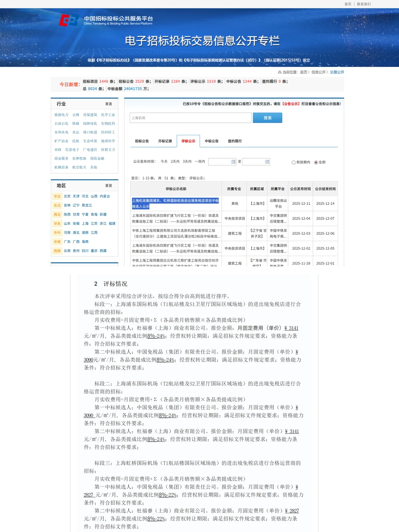
Task: Select the 全部 radio button
Action: pyautogui.click(x=316, y=162)
